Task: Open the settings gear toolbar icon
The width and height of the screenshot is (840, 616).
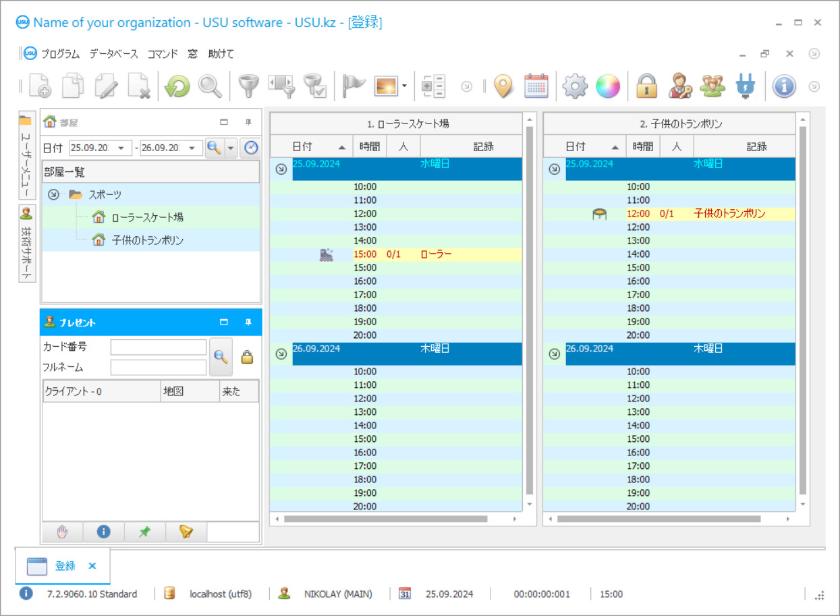Action: click(575, 86)
